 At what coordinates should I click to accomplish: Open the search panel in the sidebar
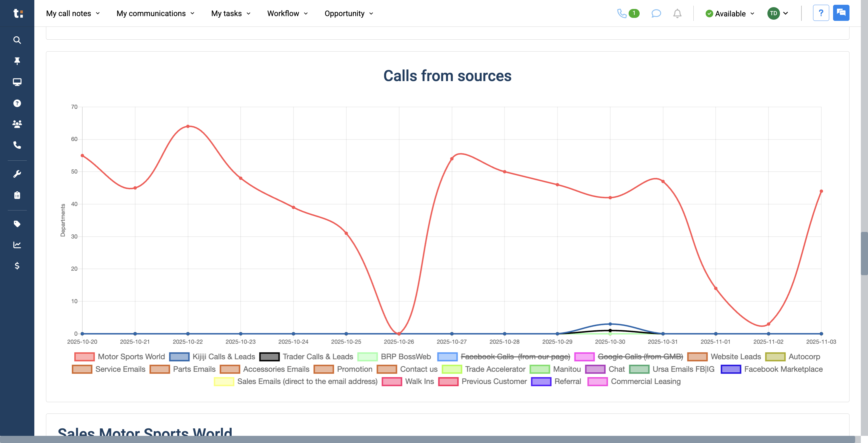point(17,40)
